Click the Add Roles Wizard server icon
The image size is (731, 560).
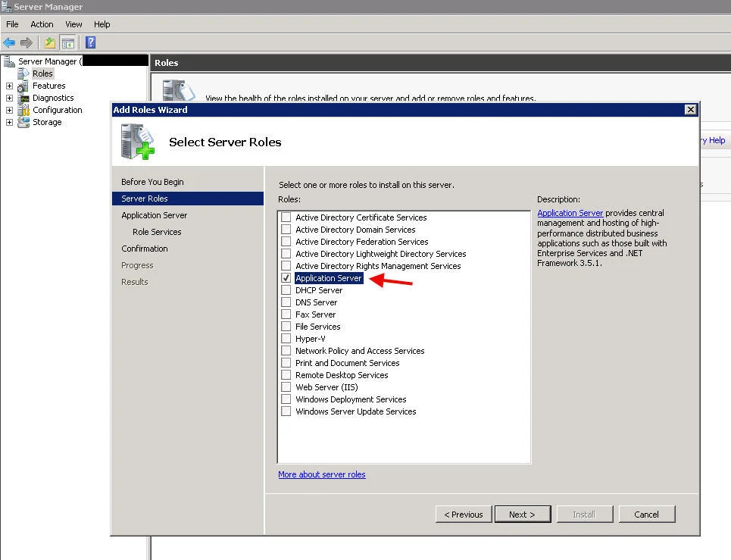pos(138,141)
